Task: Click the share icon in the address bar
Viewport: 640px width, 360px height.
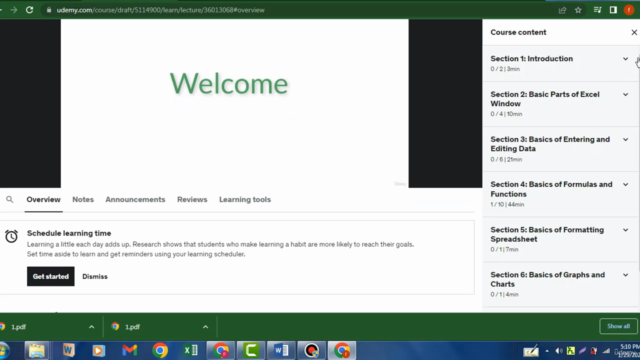Action: coord(562,10)
